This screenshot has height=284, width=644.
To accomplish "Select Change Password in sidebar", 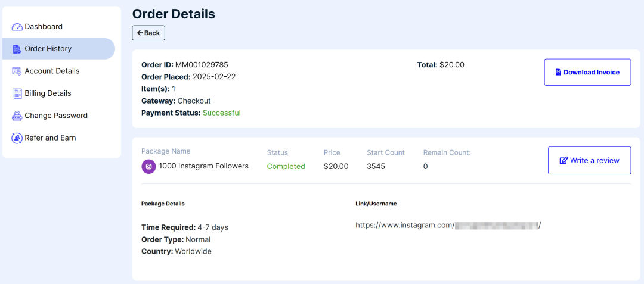I will [x=56, y=116].
